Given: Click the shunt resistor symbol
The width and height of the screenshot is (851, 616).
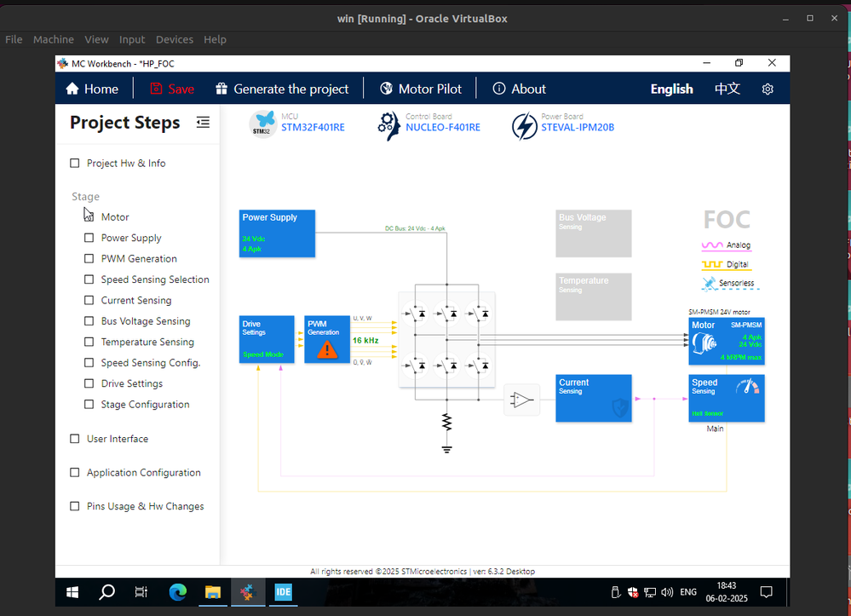Looking at the screenshot, I should (x=446, y=422).
